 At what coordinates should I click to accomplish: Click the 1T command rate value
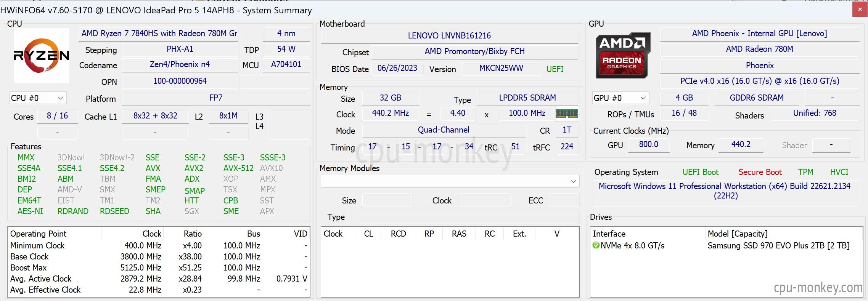pos(567,130)
